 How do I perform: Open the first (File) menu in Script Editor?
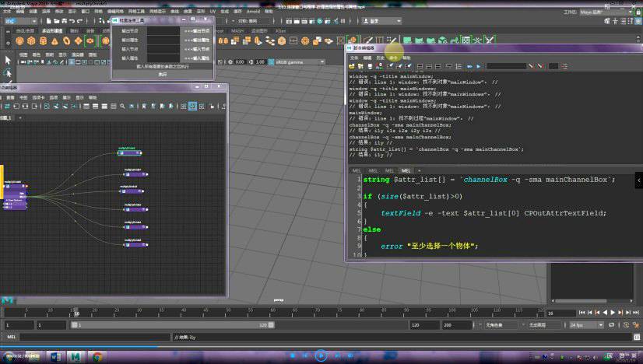(354, 58)
